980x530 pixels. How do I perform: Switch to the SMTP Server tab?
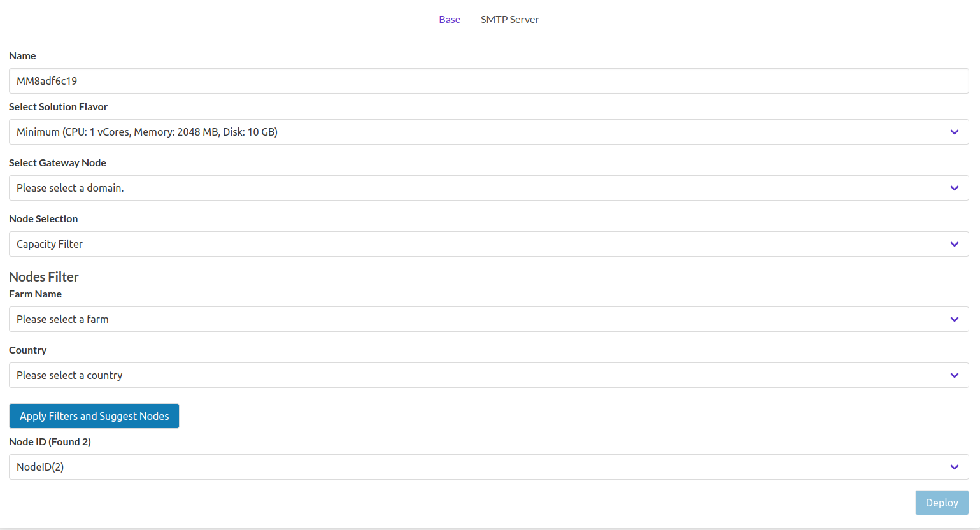(x=509, y=19)
